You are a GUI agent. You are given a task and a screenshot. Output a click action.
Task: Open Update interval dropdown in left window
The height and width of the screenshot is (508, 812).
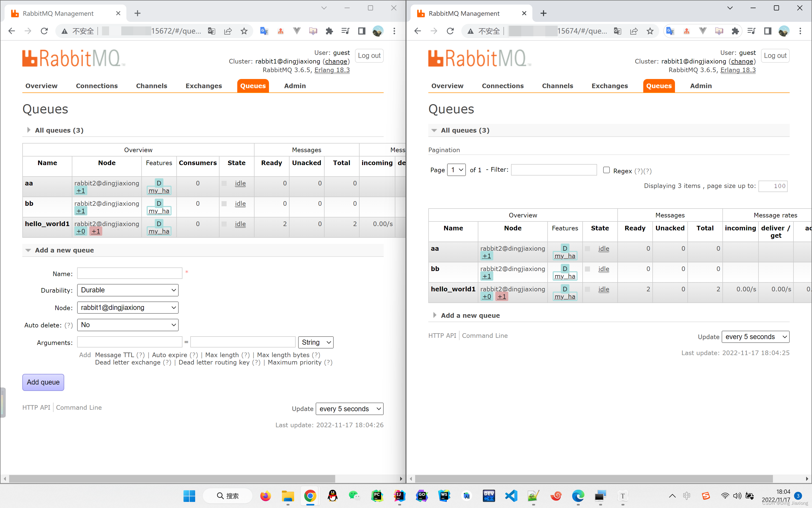pyautogui.click(x=350, y=409)
